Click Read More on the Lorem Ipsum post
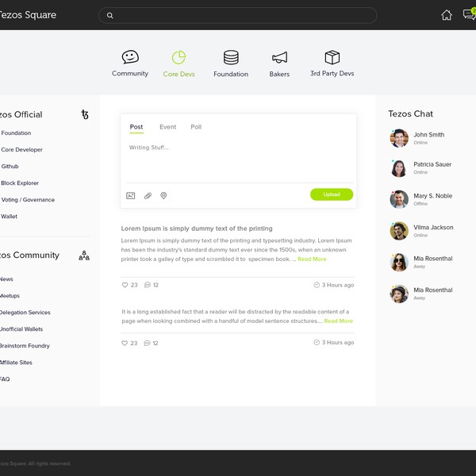The height and width of the screenshot is (476, 476). pos(312,259)
